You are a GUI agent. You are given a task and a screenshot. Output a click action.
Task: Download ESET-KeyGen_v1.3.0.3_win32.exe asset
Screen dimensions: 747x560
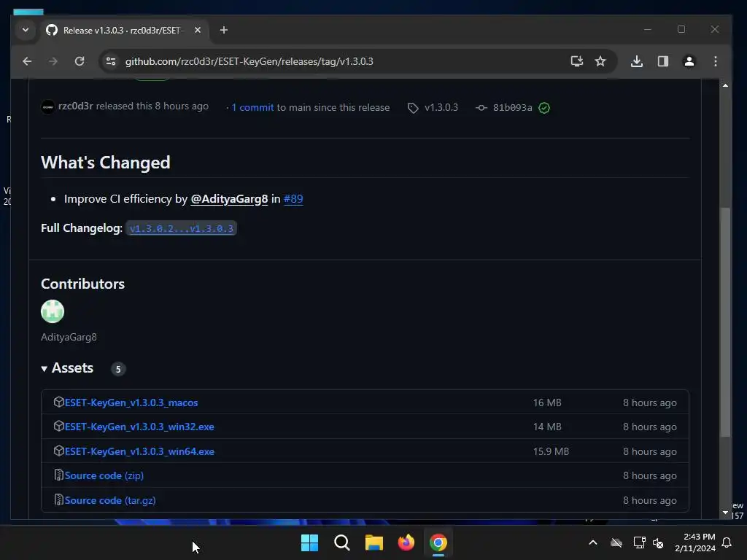(x=139, y=427)
